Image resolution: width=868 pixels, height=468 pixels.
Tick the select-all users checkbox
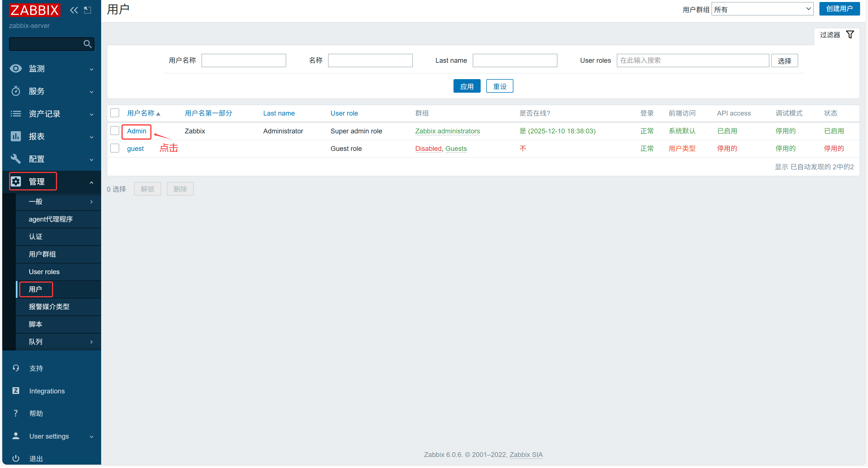[x=115, y=113]
